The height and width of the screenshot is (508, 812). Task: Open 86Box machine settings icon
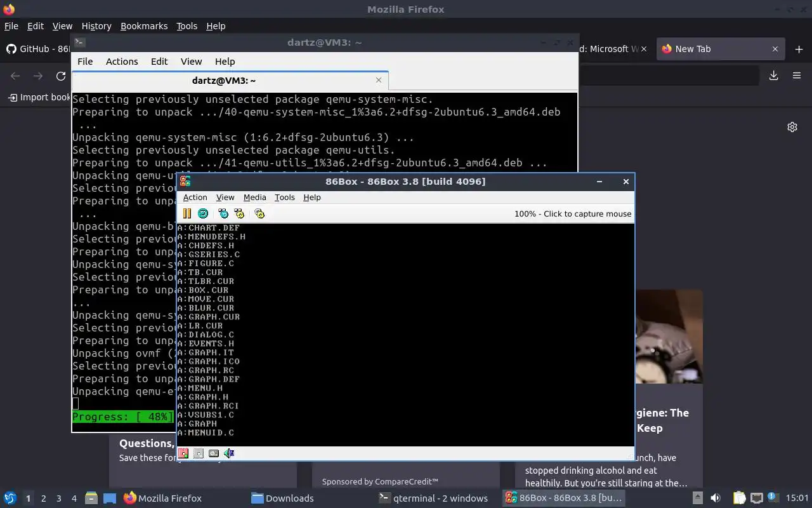point(259,213)
